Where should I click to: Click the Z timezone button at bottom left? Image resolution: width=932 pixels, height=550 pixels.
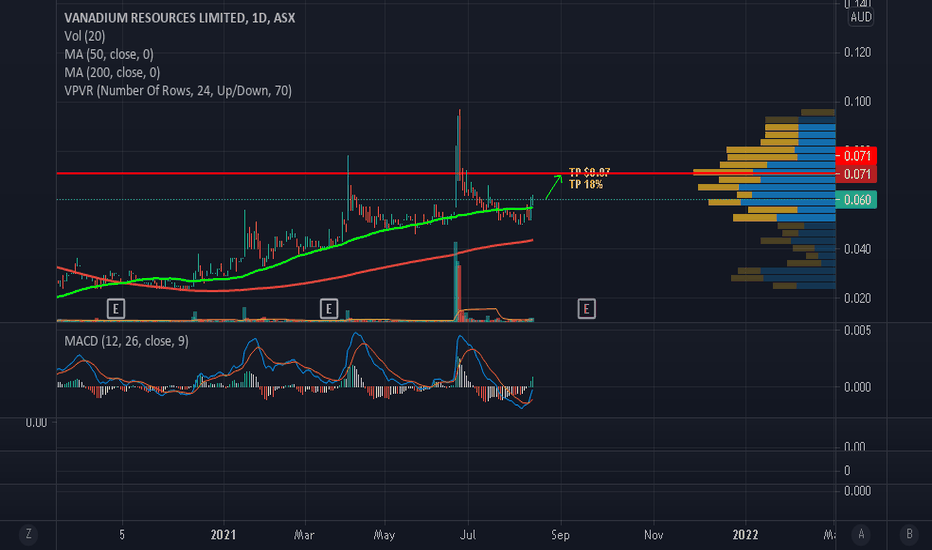tap(28, 534)
